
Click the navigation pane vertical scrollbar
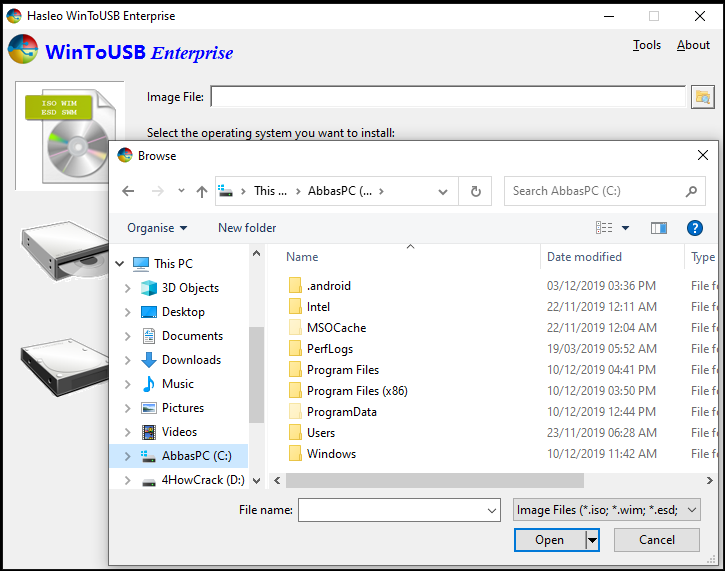pos(256,375)
